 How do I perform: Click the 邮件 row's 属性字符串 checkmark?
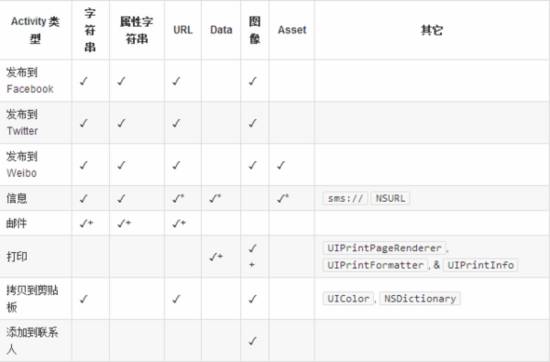[124, 223]
